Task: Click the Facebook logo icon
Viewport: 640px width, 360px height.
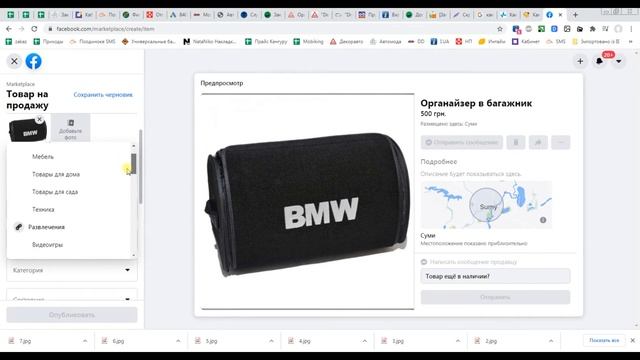Action: (x=33, y=61)
